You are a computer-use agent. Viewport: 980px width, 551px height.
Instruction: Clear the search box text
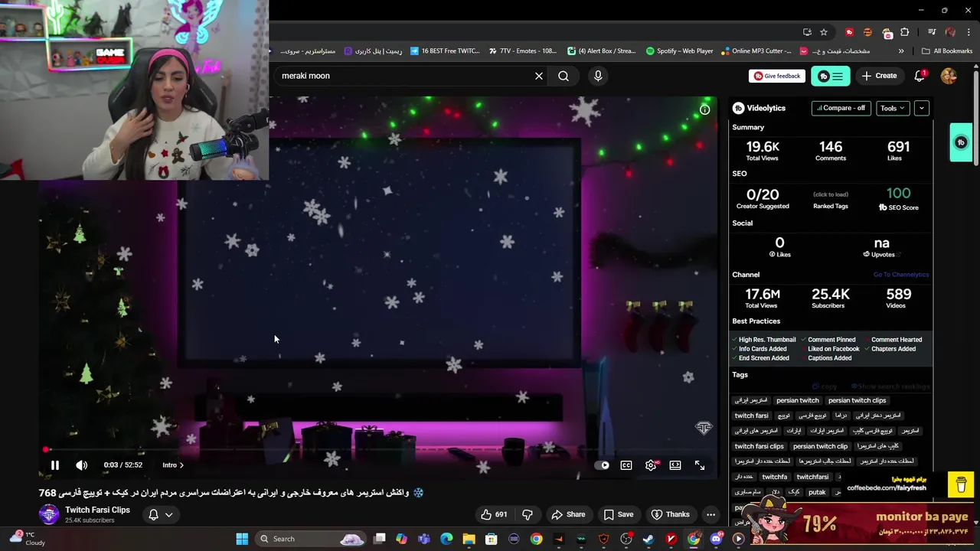(x=539, y=76)
